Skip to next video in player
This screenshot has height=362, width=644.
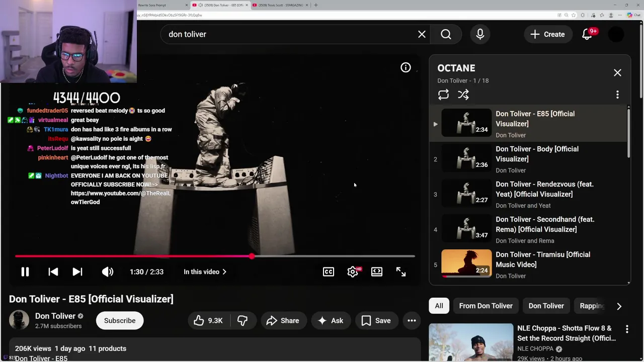pos(77,271)
